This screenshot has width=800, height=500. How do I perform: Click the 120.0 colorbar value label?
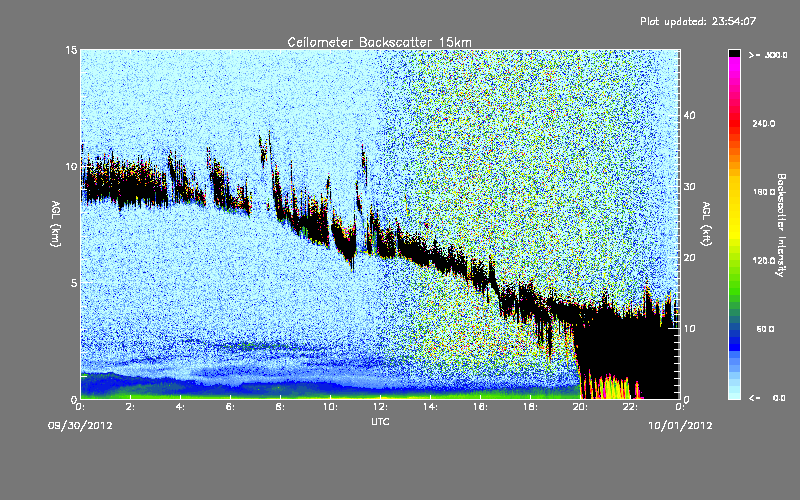click(x=763, y=261)
